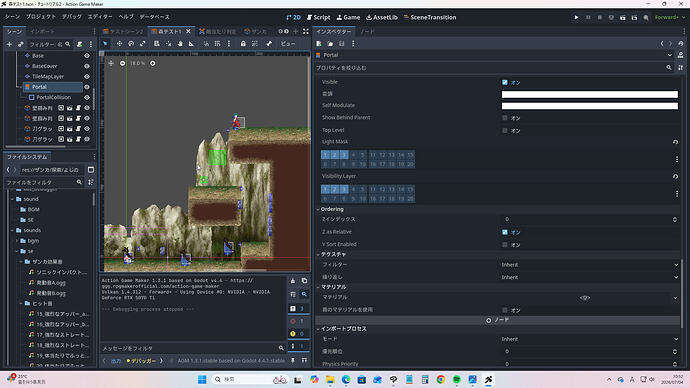Toggle the Visible checkbox
The width and height of the screenshot is (690, 388).
[x=505, y=82]
